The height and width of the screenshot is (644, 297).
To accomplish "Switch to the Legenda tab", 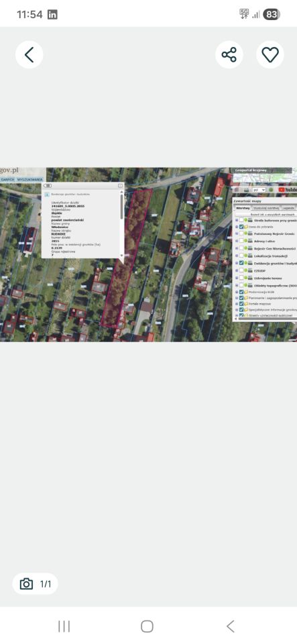I will point(288,208).
